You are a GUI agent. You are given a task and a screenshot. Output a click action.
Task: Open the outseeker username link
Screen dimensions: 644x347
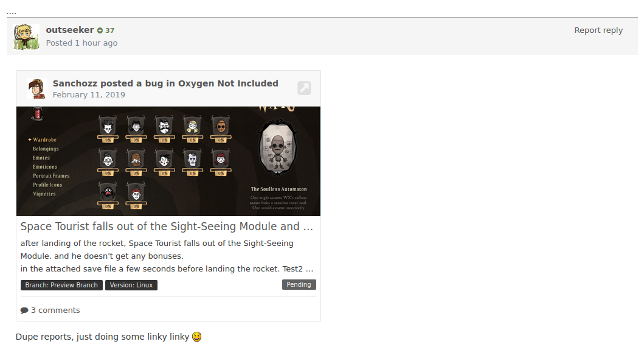[70, 30]
